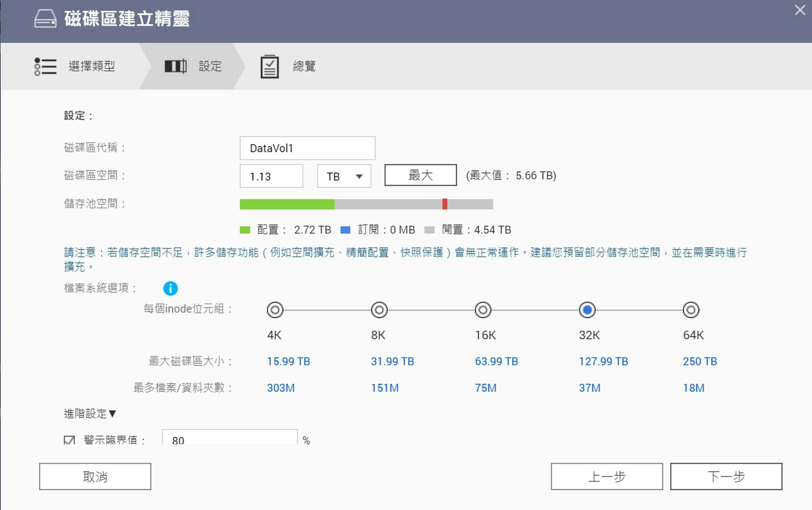The width and height of the screenshot is (812, 510).
Task: Click the 每個inode位元組 label
Action: (188, 309)
